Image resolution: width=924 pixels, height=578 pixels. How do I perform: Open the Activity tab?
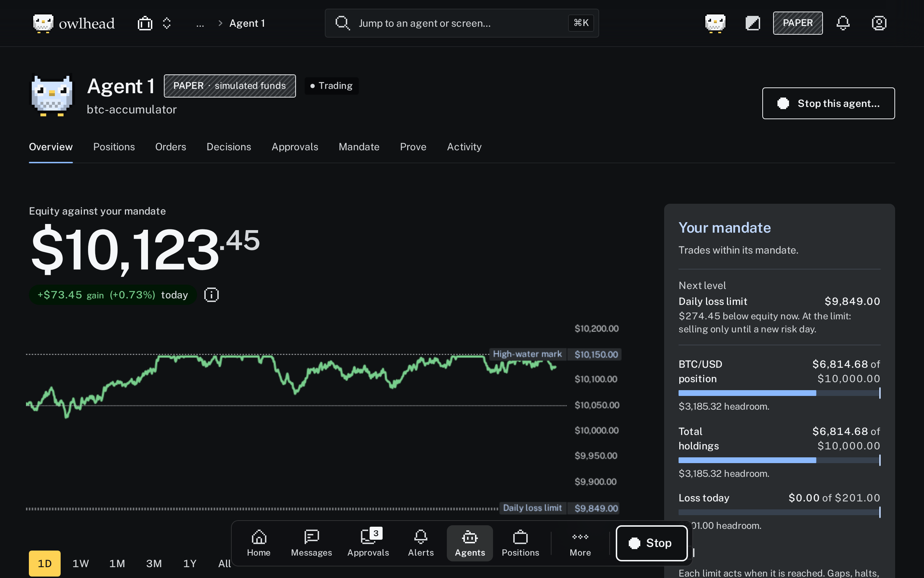pyautogui.click(x=464, y=147)
